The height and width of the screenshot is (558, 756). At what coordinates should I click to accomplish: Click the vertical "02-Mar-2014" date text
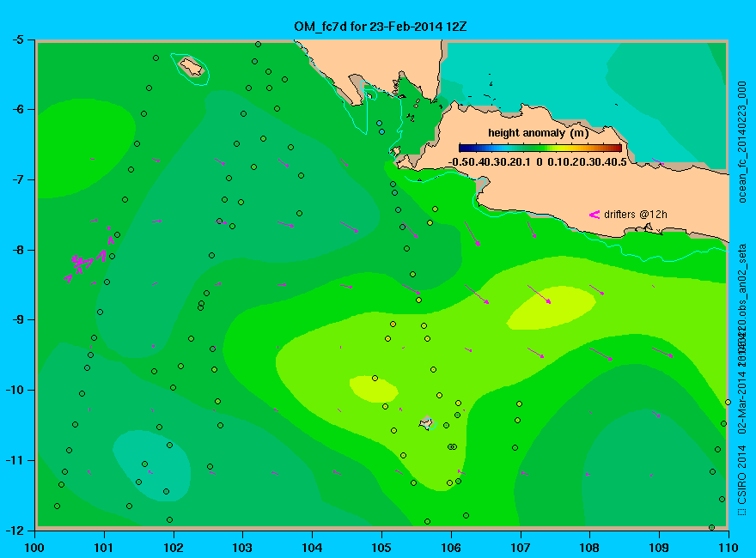pyautogui.click(x=742, y=401)
